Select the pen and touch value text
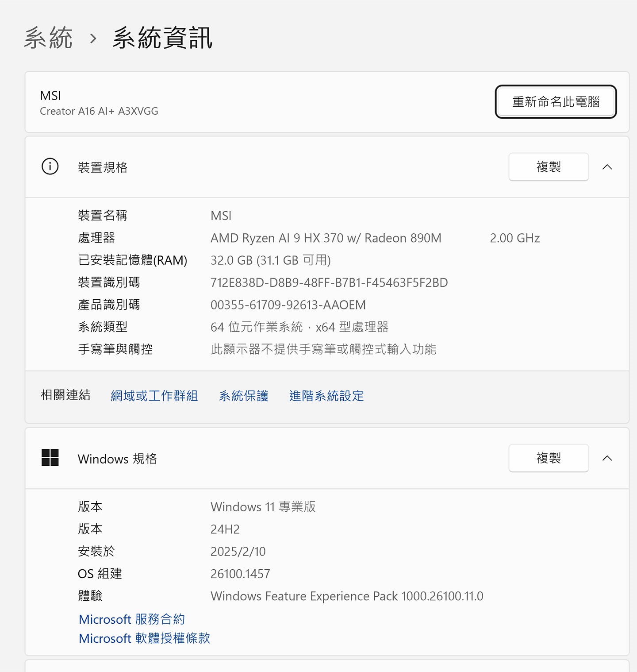The width and height of the screenshot is (637, 672). coord(323,349)
